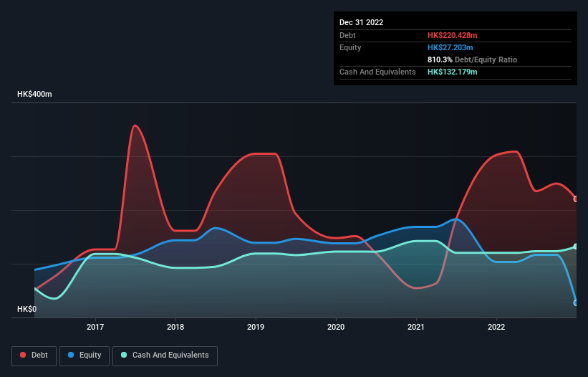Screen dimensions: 588x377
Task: Click the 2019 x-axis label
Action: point(256,327)
